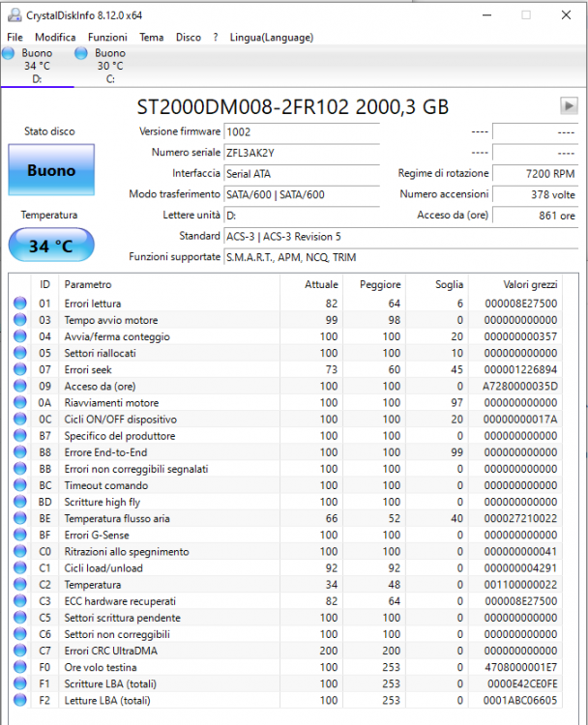
Task: Select the C: disk tab at 30 °C
Action: 110,66
